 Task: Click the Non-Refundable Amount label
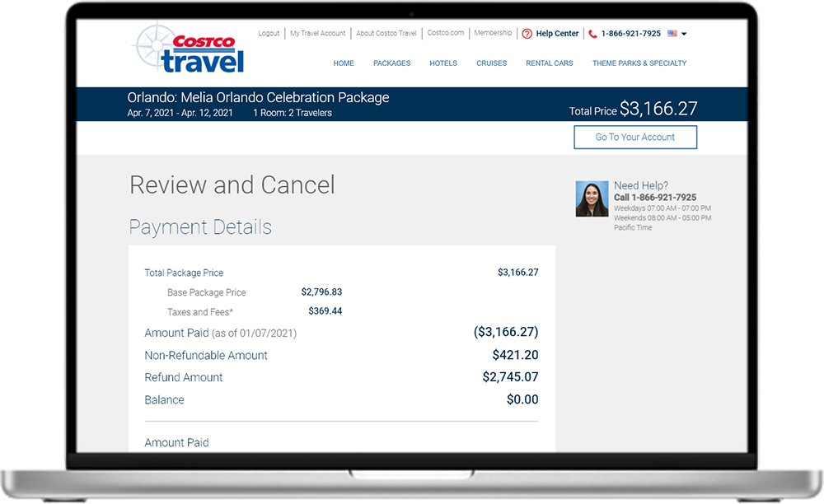point(206,356)
